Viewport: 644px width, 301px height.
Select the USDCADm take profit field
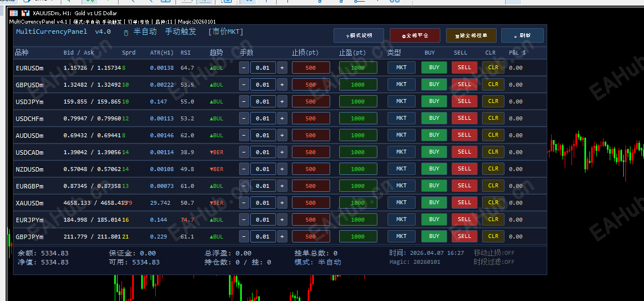[358, 152]
